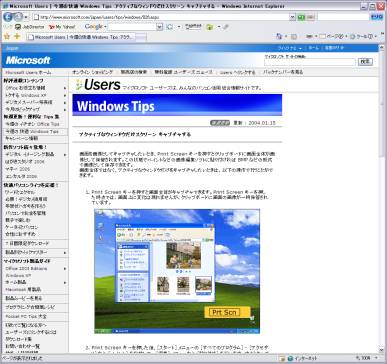Open the back number nav bar link
387x364 pixels.
283,72
